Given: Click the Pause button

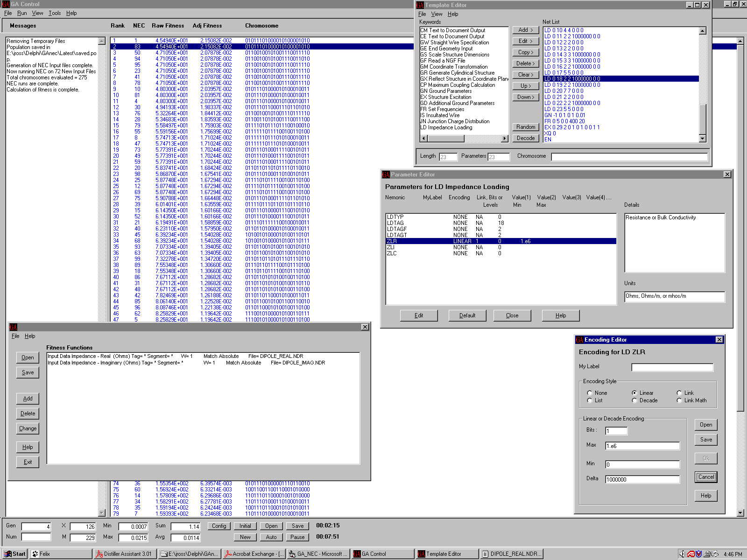Looking at the screenshot, I should (x=297, y=537).
